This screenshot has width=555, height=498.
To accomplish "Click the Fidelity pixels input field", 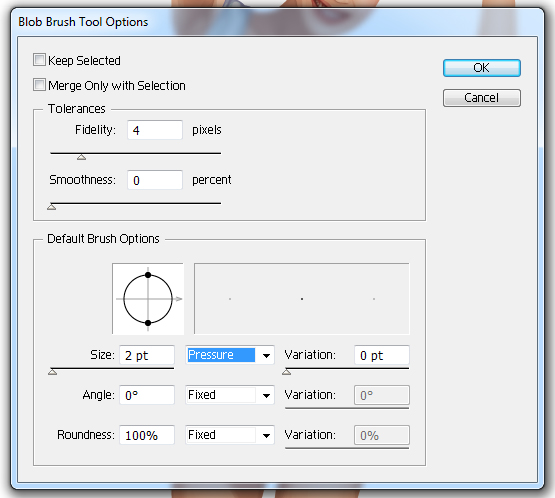I will (x=155, y=130).
